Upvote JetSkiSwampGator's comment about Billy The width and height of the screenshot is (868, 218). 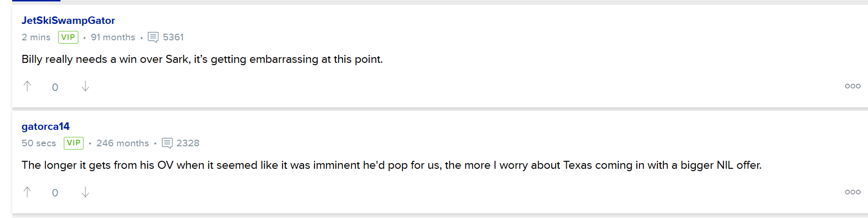pyautogui.click(x=27, y=86)
